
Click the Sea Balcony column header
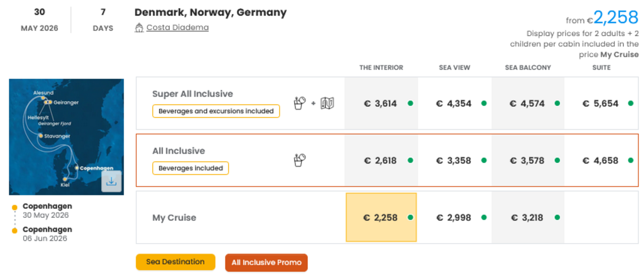(528, 68)
